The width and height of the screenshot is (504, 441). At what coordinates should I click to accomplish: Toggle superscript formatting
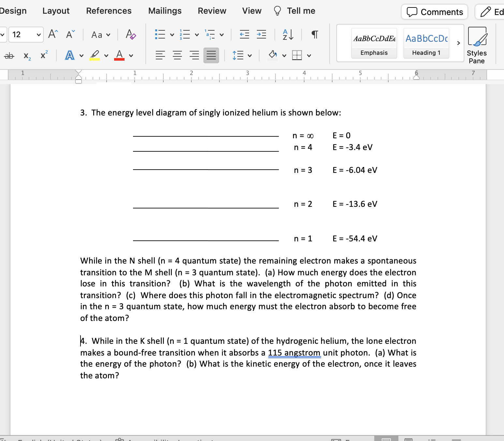44,55
